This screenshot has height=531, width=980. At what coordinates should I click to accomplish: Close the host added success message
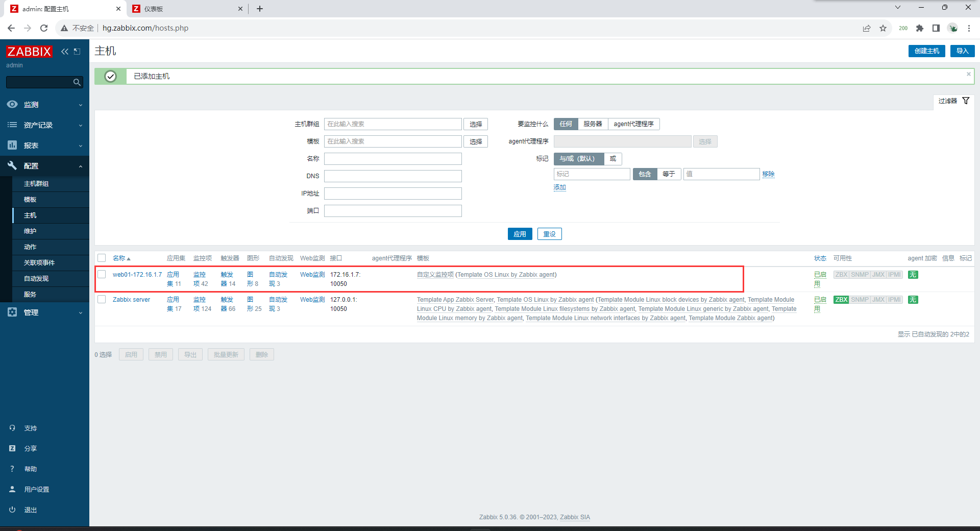[x=968, y=74]
